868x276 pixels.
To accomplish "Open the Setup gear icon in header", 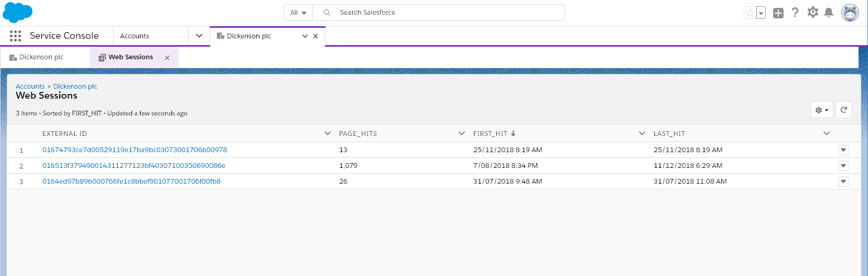I will pos(812,12).
